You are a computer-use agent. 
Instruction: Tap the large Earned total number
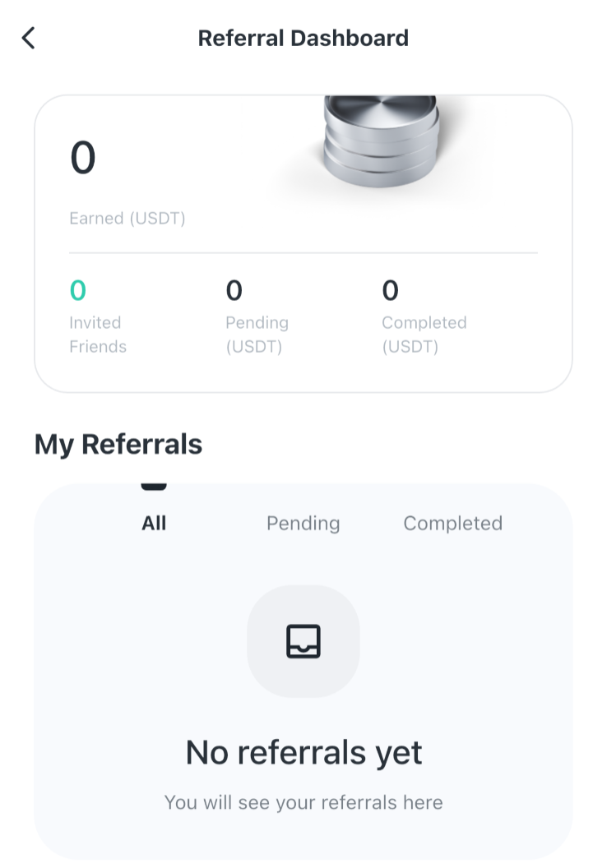pyautogui.click(x=83, y=157)
